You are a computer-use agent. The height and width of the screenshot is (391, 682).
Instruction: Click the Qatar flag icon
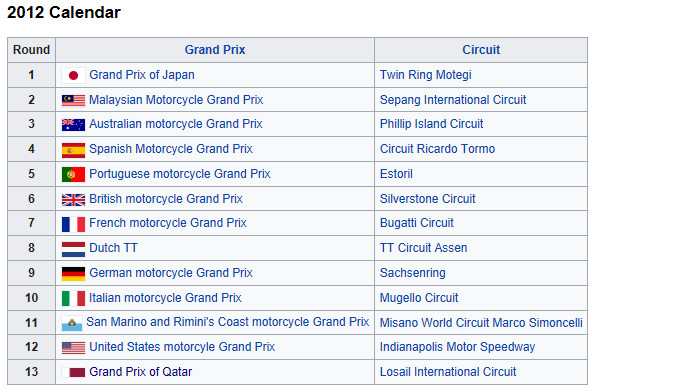73,372
